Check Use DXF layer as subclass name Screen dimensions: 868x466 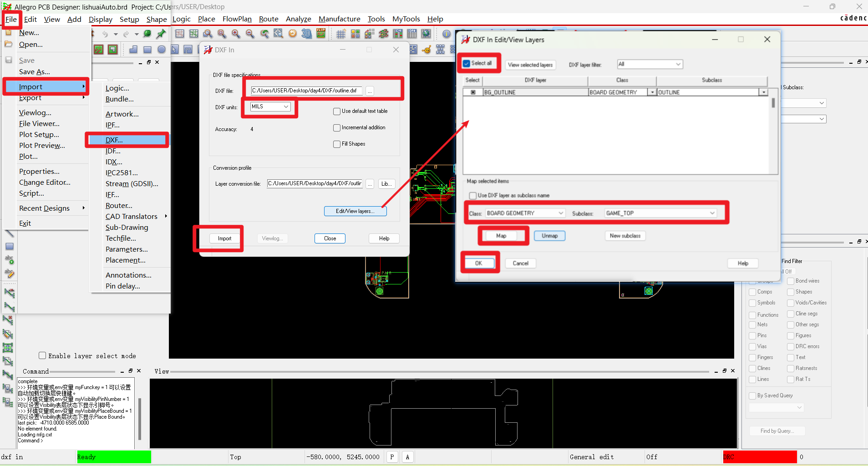[x=472, y=196]
